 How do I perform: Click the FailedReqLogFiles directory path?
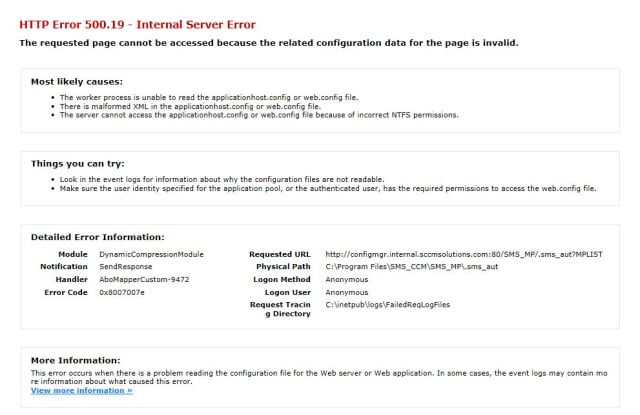(391, 304)
